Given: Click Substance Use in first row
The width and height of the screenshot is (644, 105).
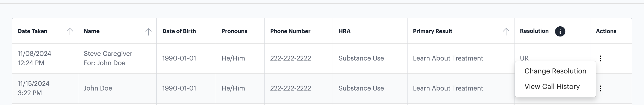Looking at the screenshot, I should click(x=361, y=58).
